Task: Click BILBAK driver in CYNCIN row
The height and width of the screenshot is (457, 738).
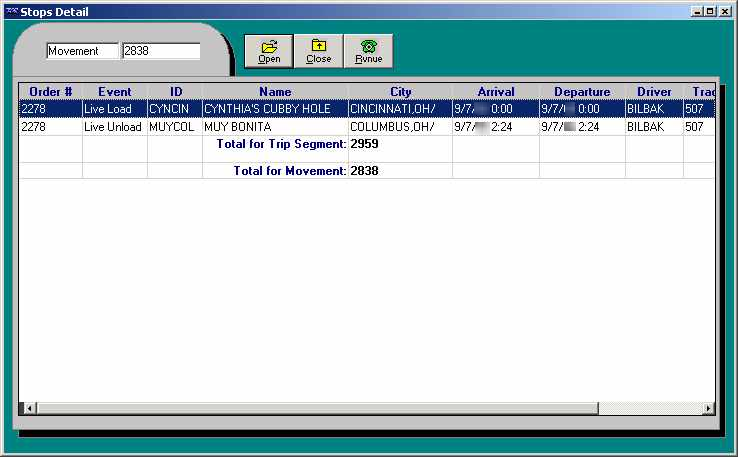Action: pyautogui.click(x=654, y=109)
